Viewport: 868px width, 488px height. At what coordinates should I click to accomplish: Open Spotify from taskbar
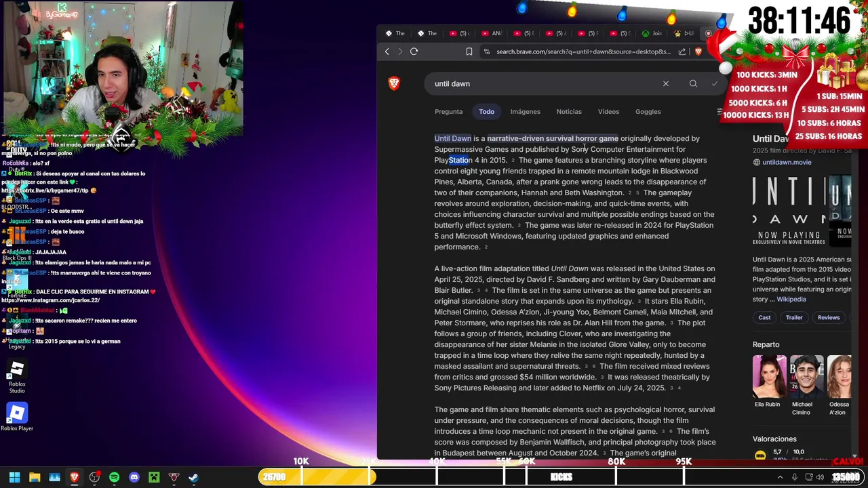coord(114,477)
